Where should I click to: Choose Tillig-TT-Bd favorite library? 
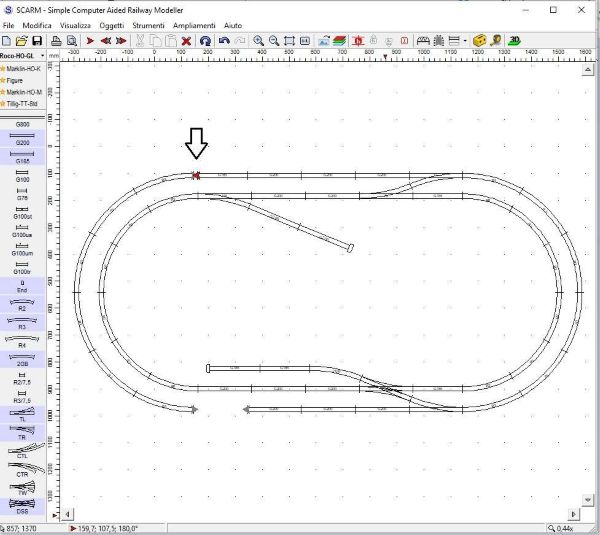click(x=24, y=103)
